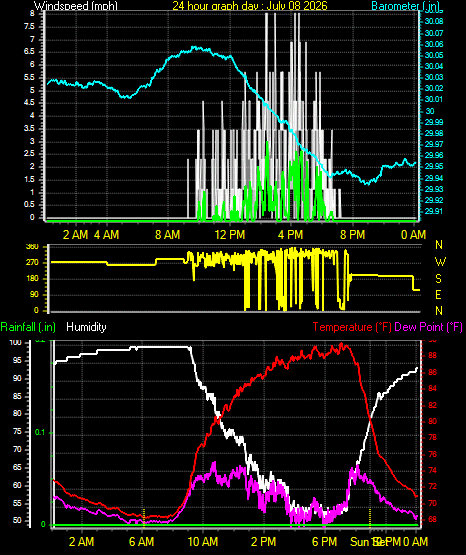Image resolution: width=466 pixels, height=555 pixels.
Task: Click the "29.91" barometer scale value
Action: pos(434,211)
